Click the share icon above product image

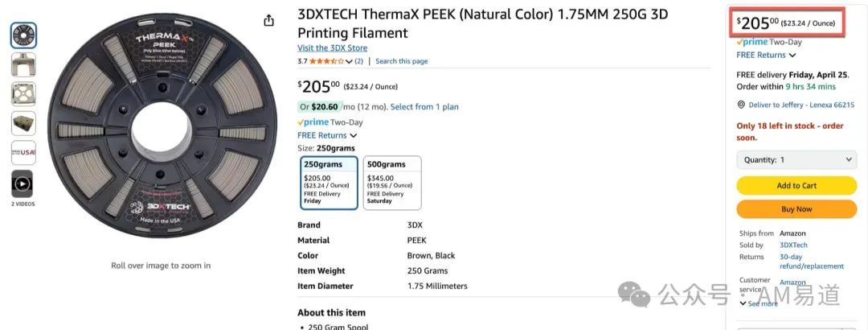tap(268, 20)
